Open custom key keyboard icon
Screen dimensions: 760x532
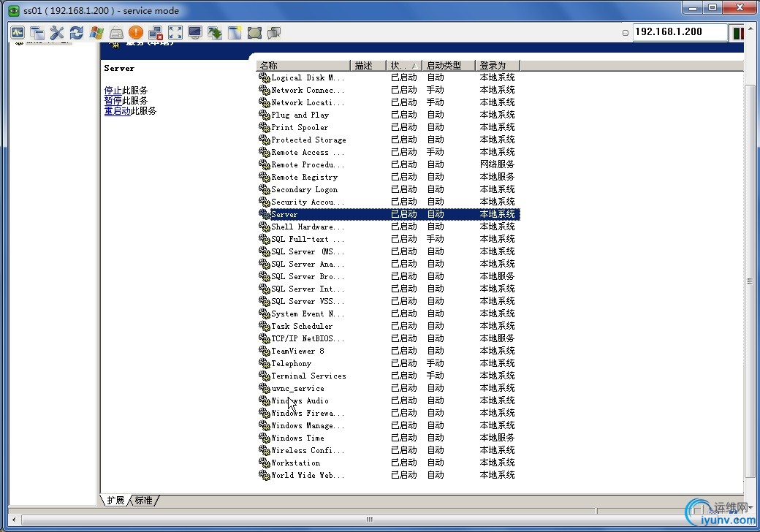click(x=116, y=33)
